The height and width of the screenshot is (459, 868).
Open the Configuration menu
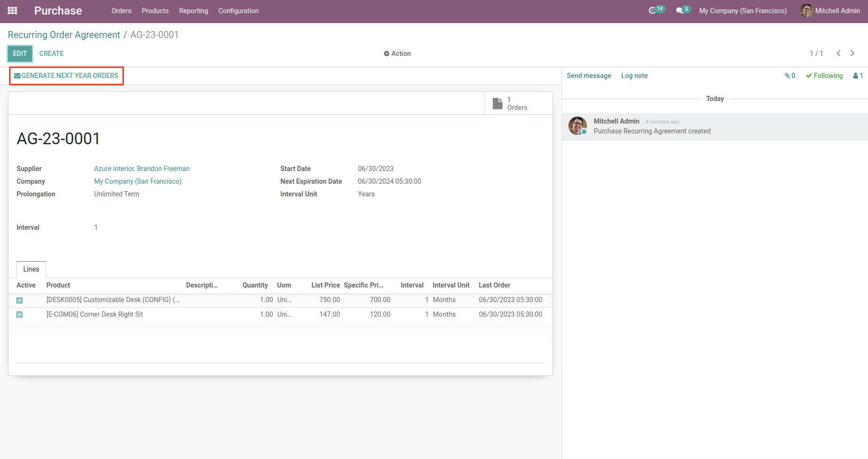(x=238, y=11)
